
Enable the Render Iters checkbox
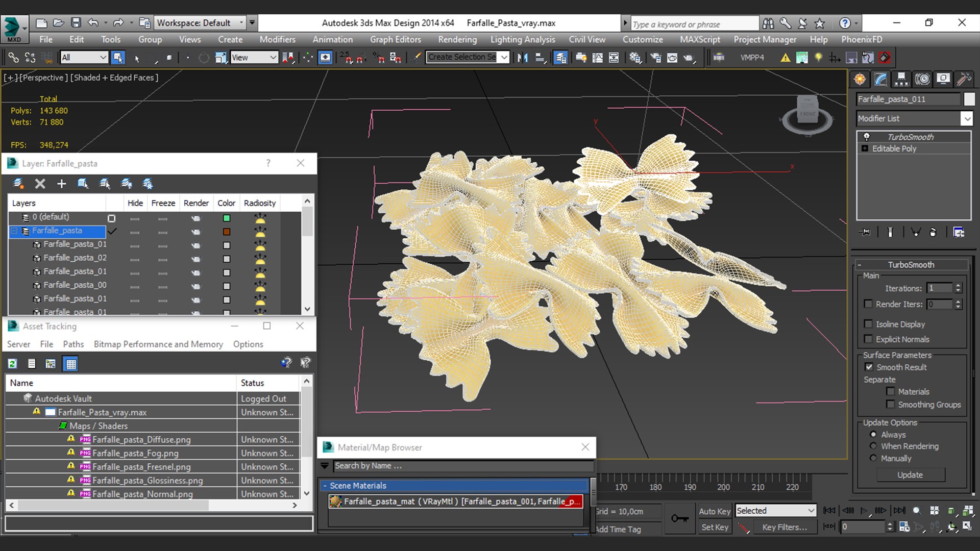coord(868,304)
